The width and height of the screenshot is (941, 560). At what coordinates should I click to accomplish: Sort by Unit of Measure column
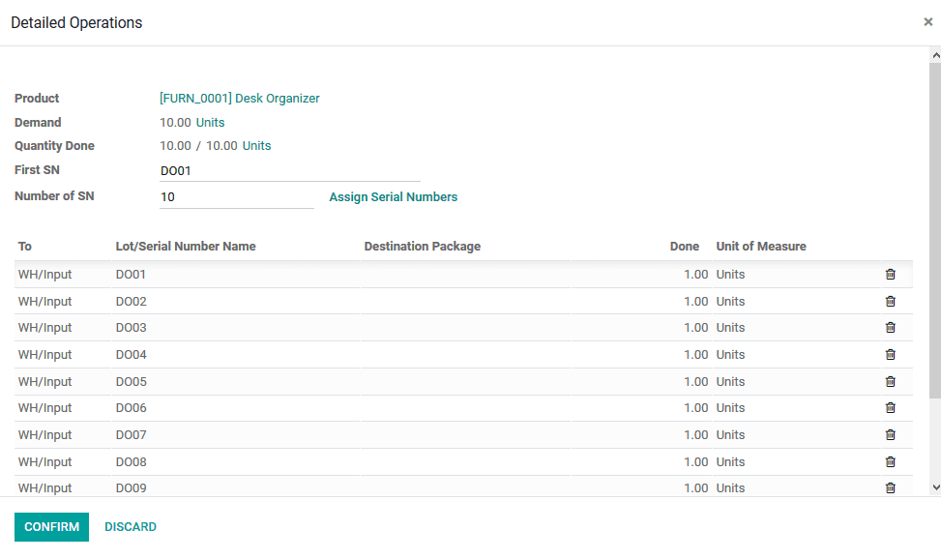click(761, 247)
